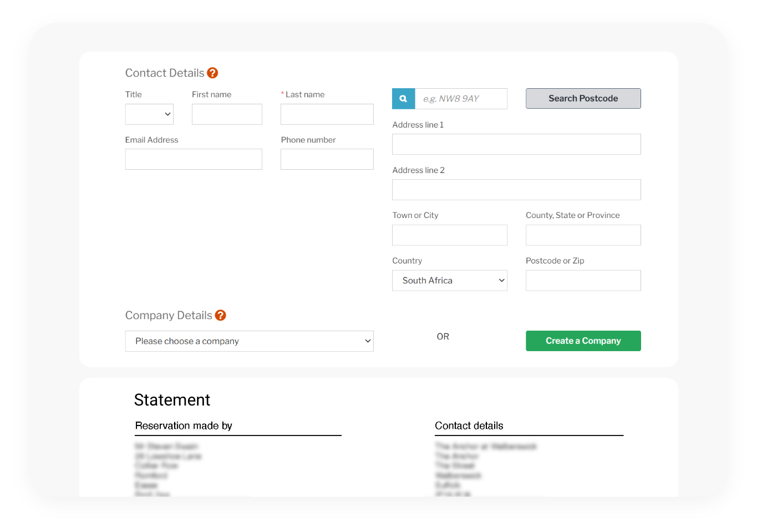The height and width of the screenshot is (532, 757).
Task: Click the help icon beside Contact Details
Action: (212, 73)
